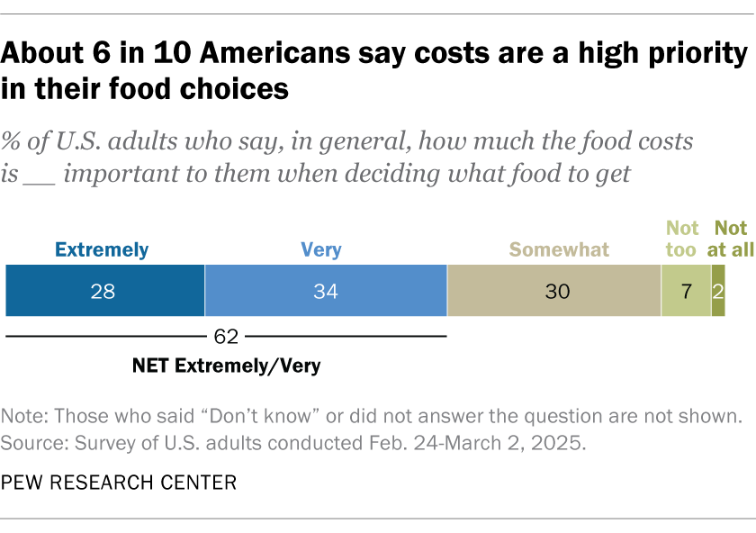Select the Very category label
Viewport: 756px width, 533px height.
321,249
